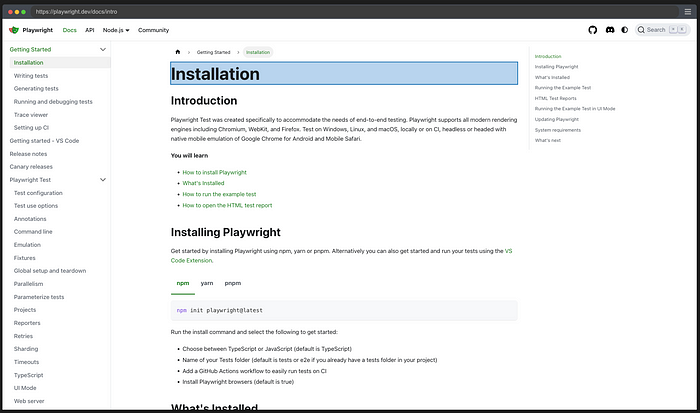
Task: Follow 'How to open the HTML test report'
Action: (x=227, y=205)
